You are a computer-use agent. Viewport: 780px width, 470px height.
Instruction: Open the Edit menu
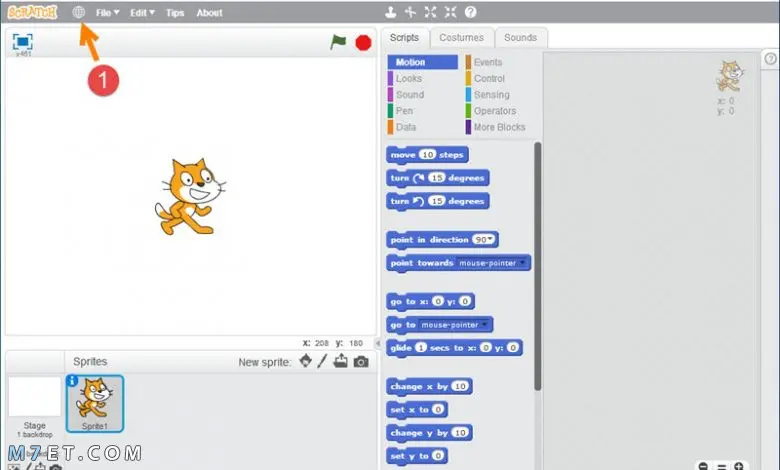(x=142, y=13)
